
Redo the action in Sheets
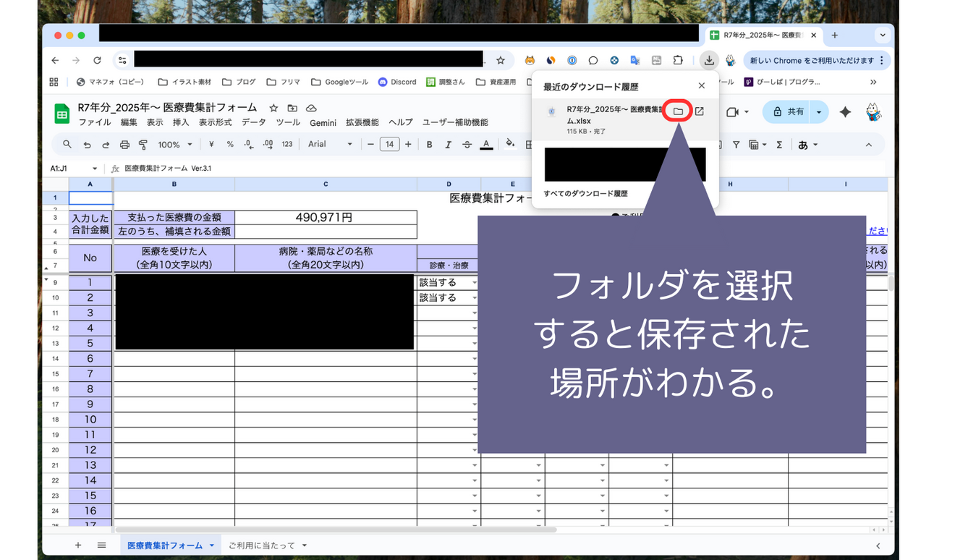tap(106, 145)
